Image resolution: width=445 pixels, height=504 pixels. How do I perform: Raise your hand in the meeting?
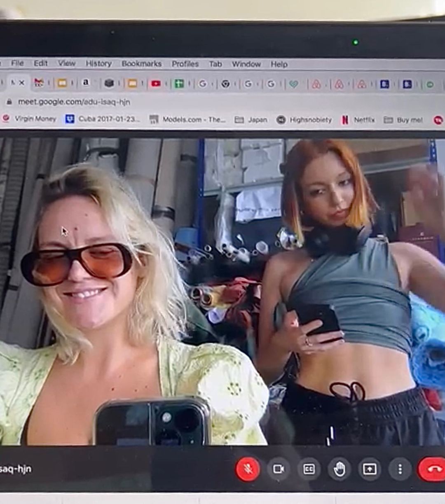[x=339, y=469]
